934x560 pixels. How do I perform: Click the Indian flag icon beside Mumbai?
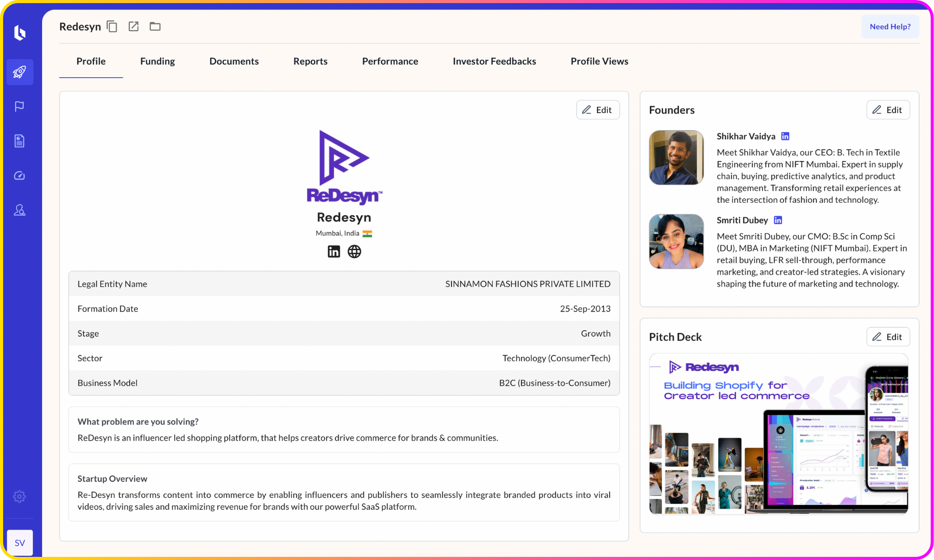[367, 234]
